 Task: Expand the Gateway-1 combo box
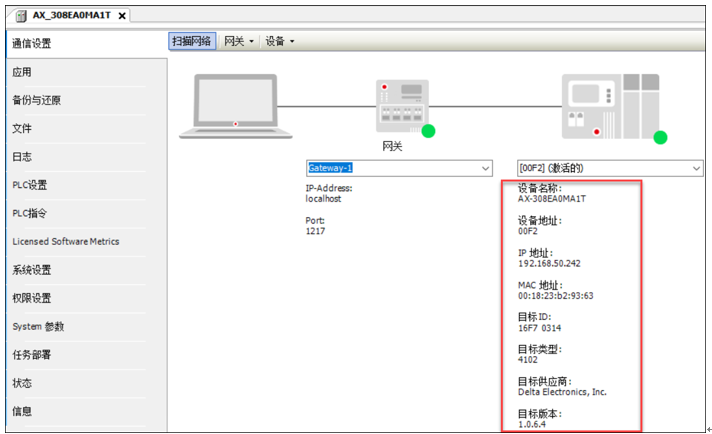click(486, 168)
